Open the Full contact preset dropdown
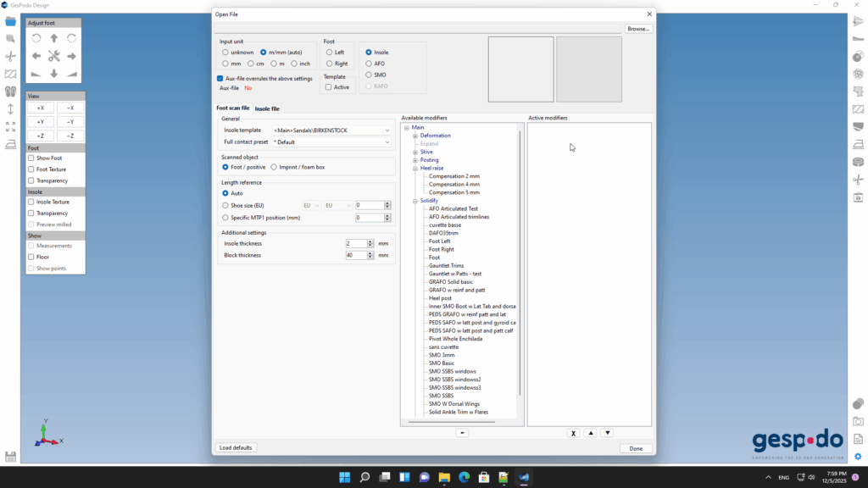Viewport: 868px width, 488px height. pos(331,142)
